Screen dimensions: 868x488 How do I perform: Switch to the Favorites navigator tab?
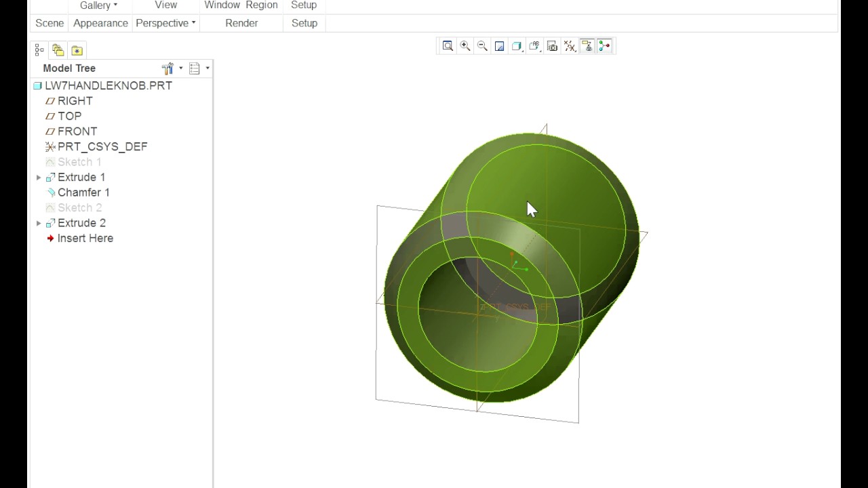coord(77,50)
